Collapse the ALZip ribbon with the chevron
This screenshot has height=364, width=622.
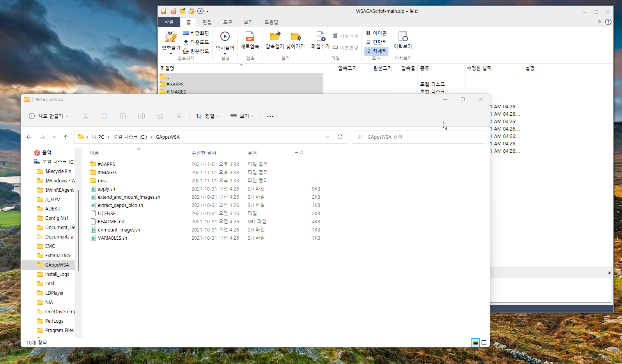[x=599, y=22]
